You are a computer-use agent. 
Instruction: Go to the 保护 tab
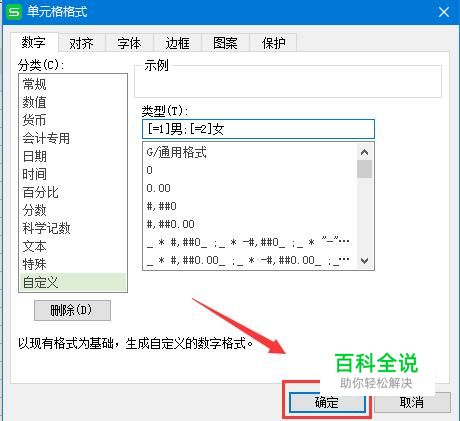pos(273,43)
